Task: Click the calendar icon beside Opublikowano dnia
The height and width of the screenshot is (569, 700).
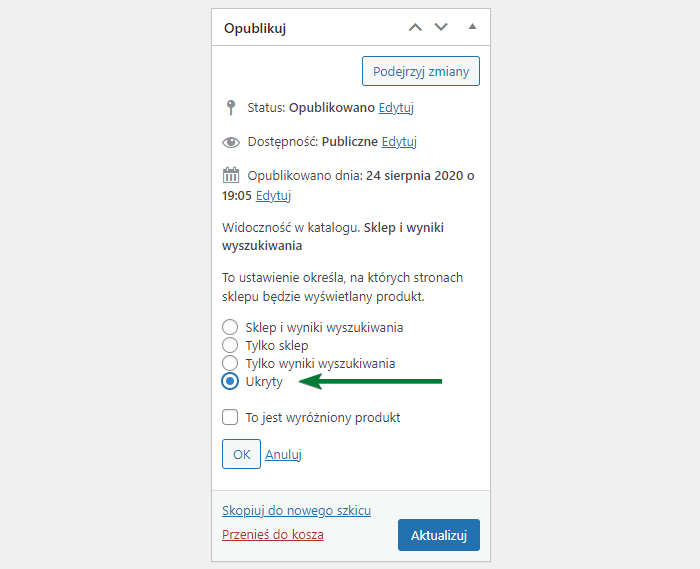Action: coord(231,175)
